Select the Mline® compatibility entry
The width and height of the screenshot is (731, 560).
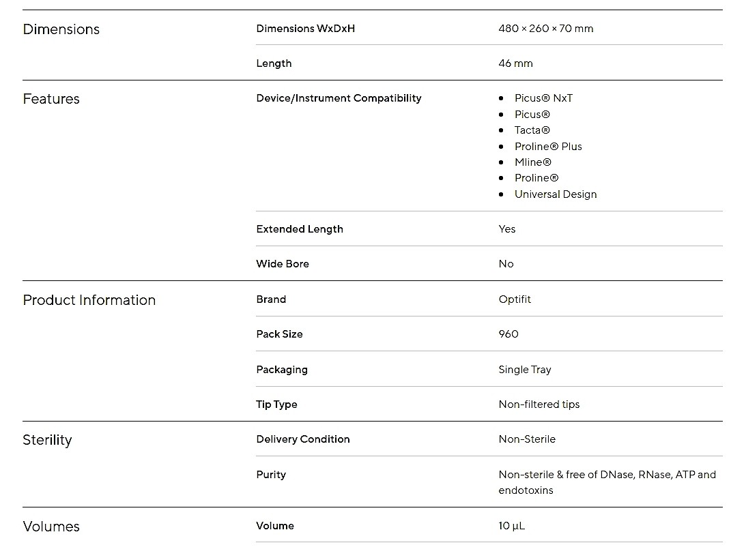coord(533,162)
